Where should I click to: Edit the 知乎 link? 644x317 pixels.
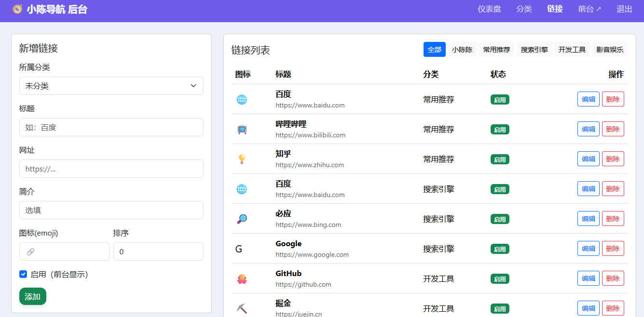point(589,159)
